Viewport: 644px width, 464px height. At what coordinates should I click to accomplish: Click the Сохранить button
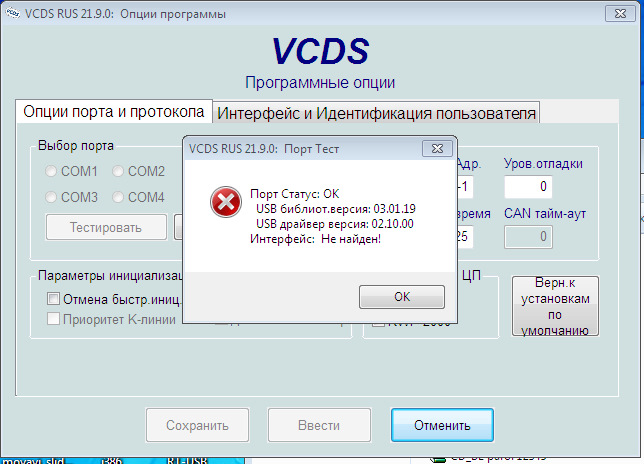coord(197,425)
